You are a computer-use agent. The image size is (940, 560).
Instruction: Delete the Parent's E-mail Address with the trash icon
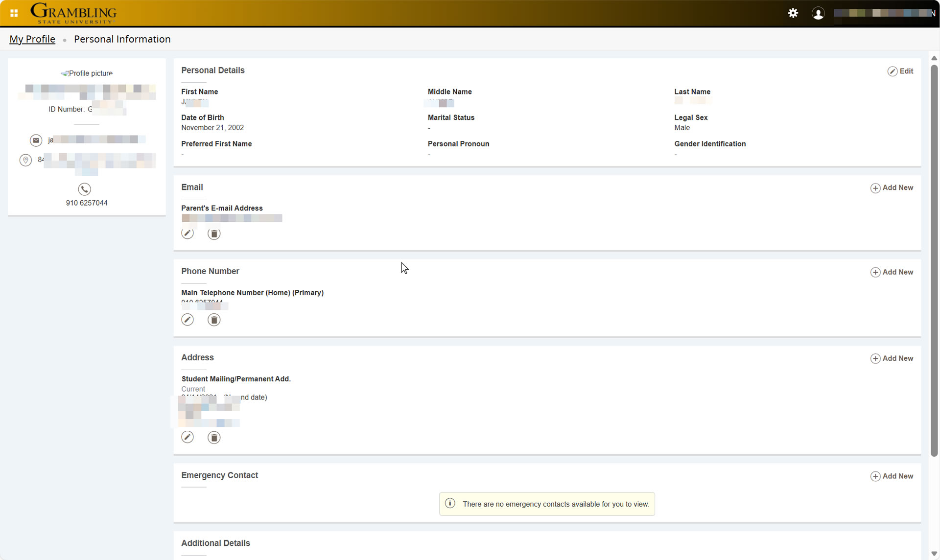click(x=214, y=233)
